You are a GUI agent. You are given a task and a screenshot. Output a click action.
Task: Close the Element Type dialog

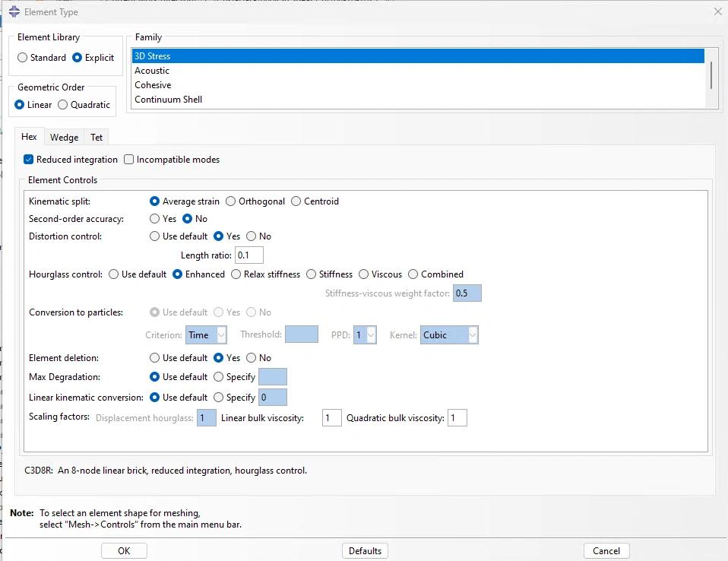[x=718, y=11]
